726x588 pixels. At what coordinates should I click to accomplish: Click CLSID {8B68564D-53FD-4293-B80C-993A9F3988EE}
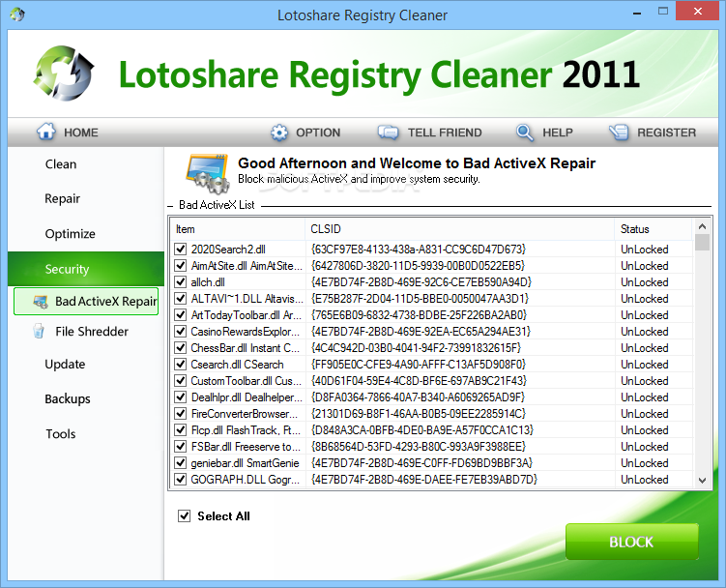[418, 447]
